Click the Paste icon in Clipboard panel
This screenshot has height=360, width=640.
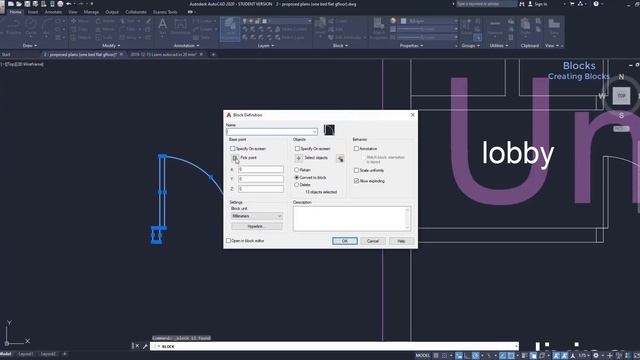pos(526,27)
